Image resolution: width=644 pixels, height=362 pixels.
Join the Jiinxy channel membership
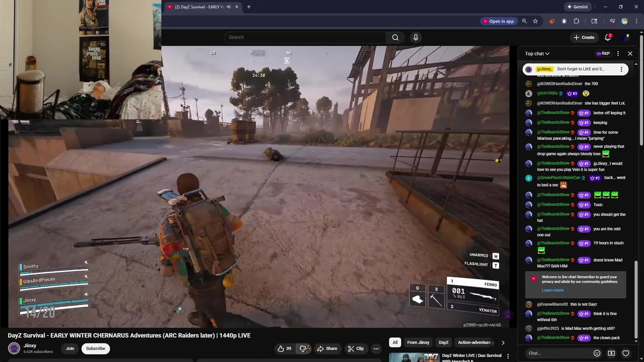click(70, 348)
